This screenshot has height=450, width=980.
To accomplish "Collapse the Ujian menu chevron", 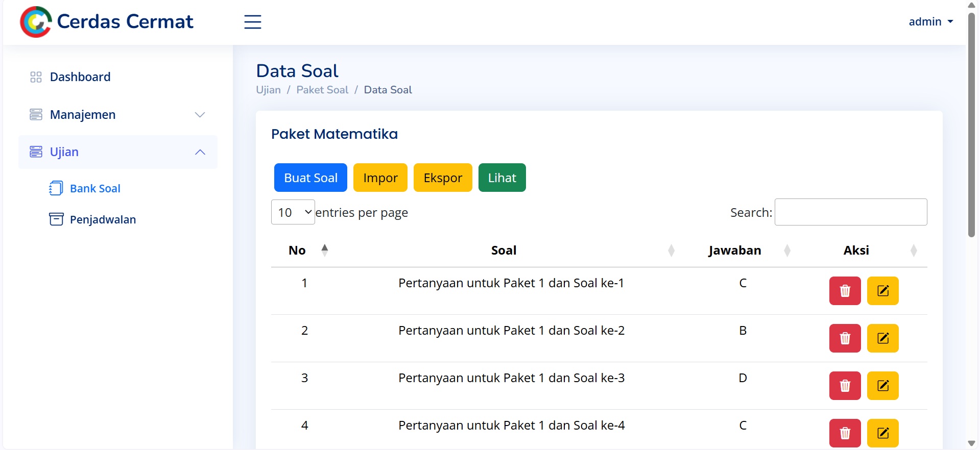I will point(200,152).
